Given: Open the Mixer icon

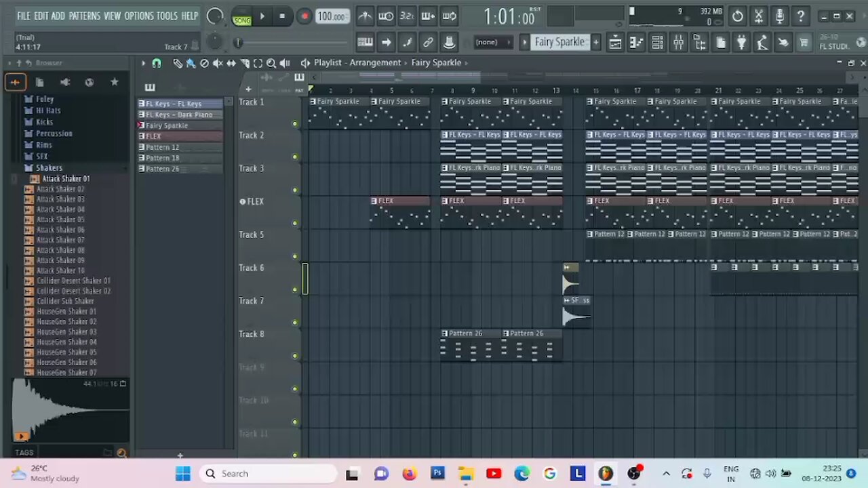Looking at the screenshot, I should pos(678,43).
